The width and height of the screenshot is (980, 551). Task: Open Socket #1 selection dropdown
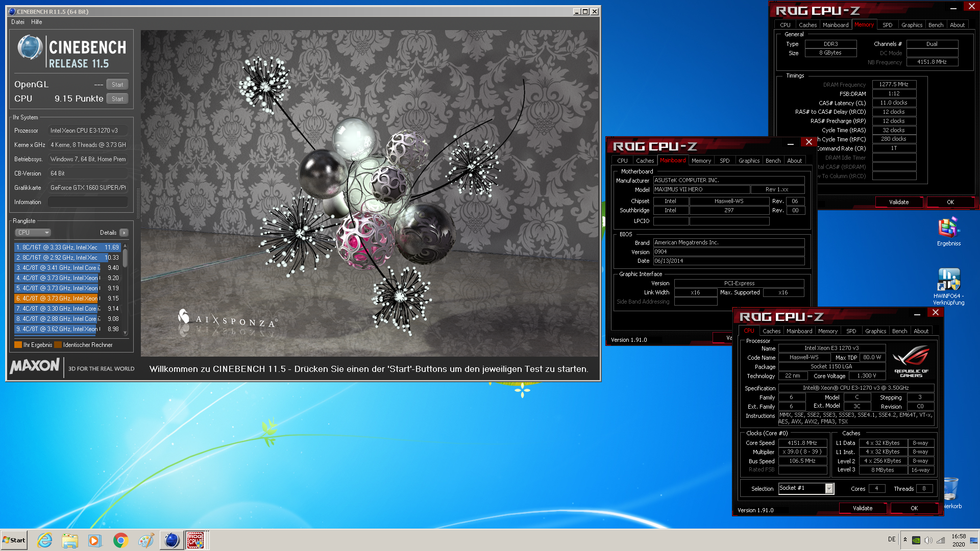806,488
